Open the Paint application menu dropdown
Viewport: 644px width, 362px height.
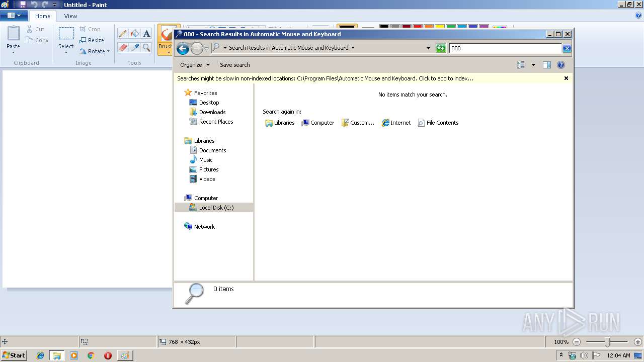click(14, 16)
